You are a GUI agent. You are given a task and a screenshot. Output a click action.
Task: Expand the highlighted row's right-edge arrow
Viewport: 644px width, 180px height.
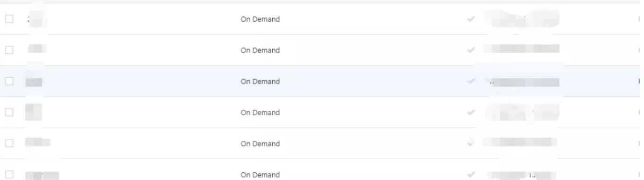point(639,81)
